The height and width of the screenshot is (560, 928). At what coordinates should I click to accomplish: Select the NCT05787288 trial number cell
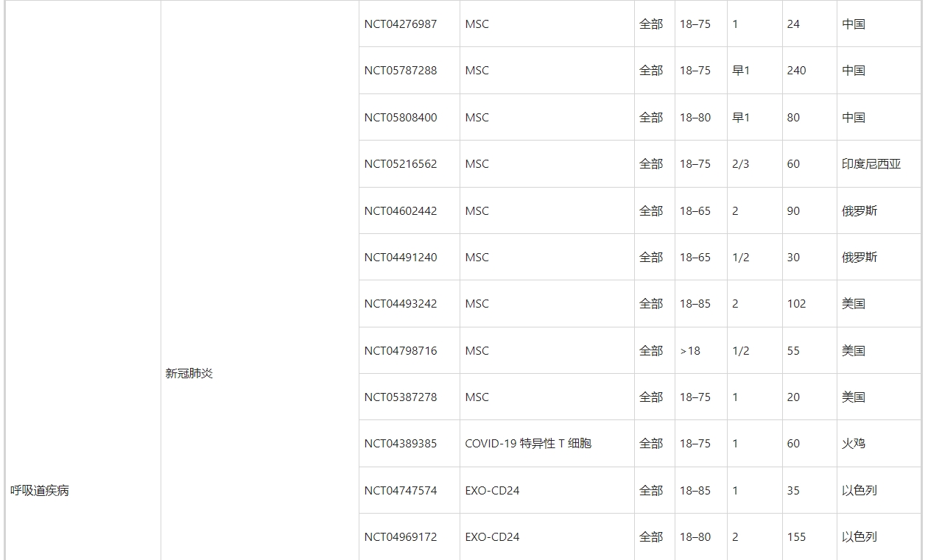(400, 71)
